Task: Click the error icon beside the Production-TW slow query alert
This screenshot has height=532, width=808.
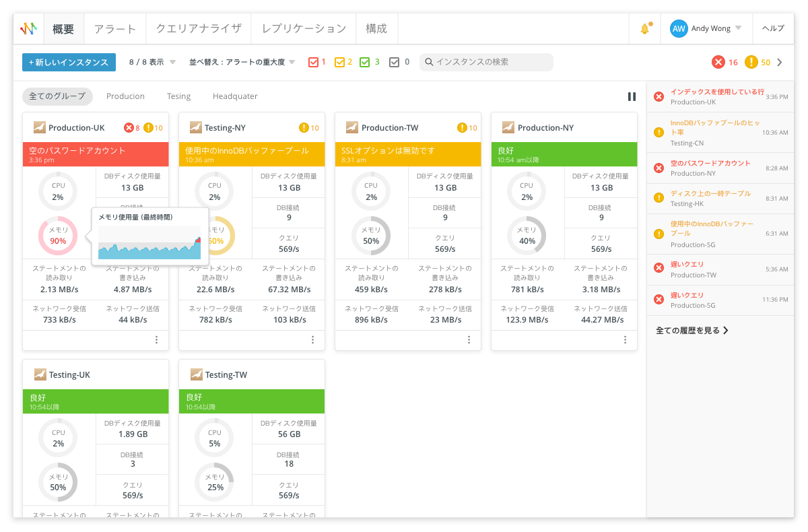Action: [659, 269]
